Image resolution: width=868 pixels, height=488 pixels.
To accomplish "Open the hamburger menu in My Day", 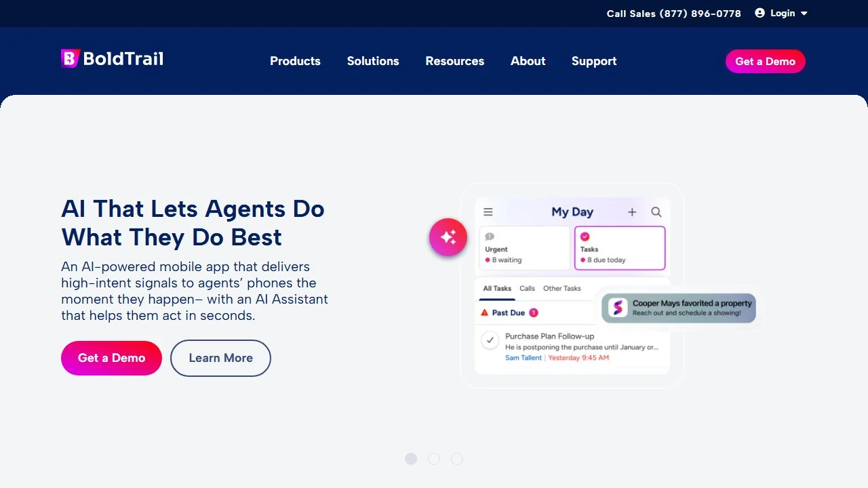I will tap(488, 212).
